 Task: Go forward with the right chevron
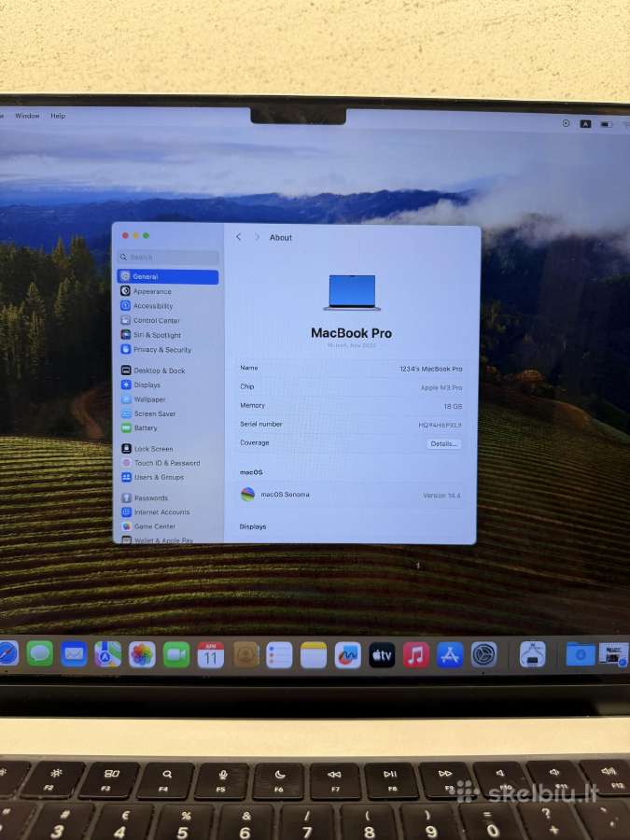pyautogui.click(x=258, y=237)
